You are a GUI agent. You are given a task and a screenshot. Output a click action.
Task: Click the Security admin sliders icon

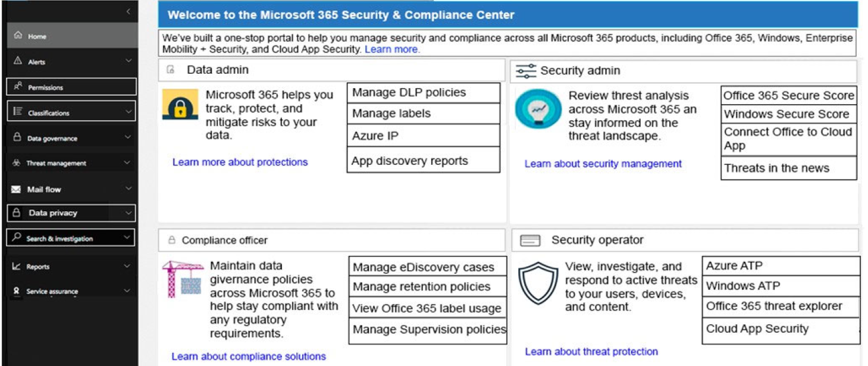[526, 71]
